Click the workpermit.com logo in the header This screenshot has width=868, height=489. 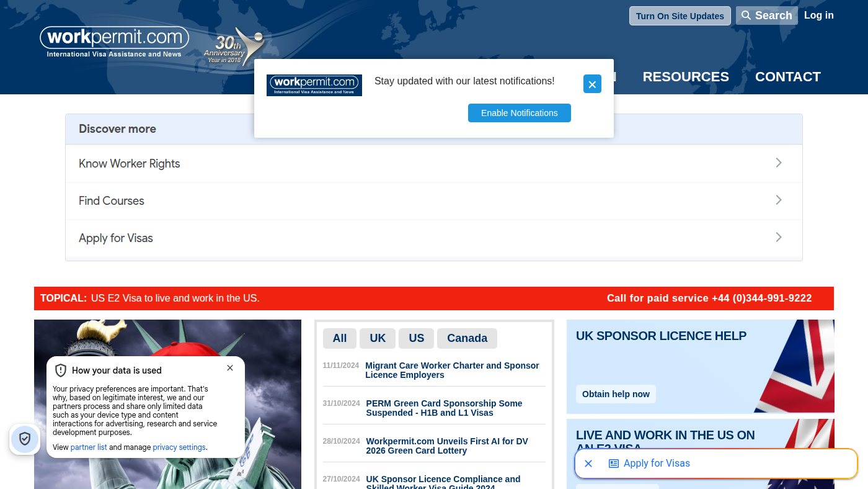(114, 42)
